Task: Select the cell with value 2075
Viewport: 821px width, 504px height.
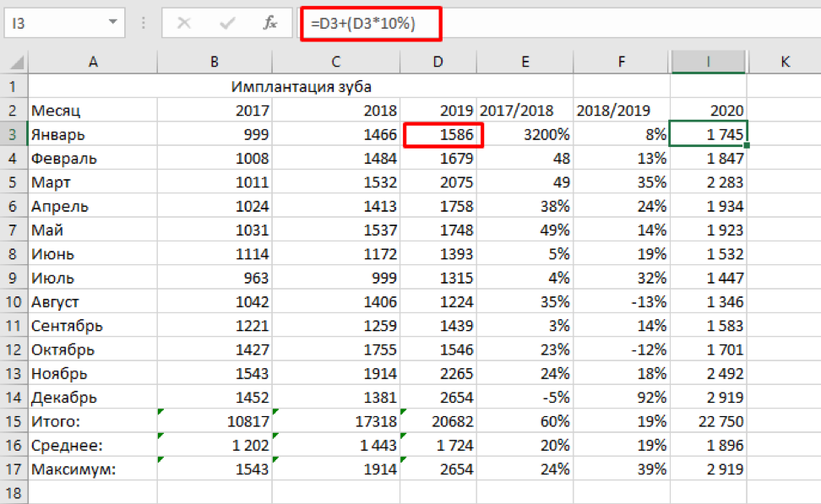Action: coord(438,182)
